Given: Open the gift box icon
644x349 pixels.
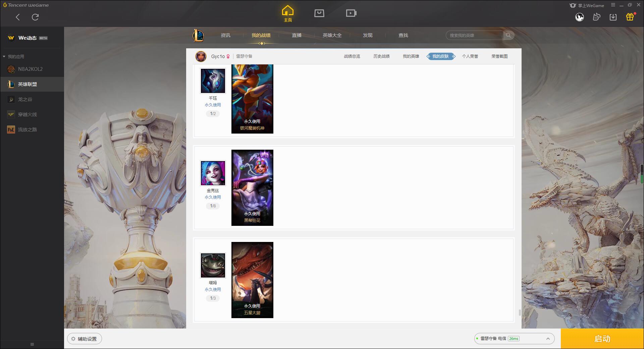Looking at the screenshot, I should pyautogui.click(x=630, y=17).
